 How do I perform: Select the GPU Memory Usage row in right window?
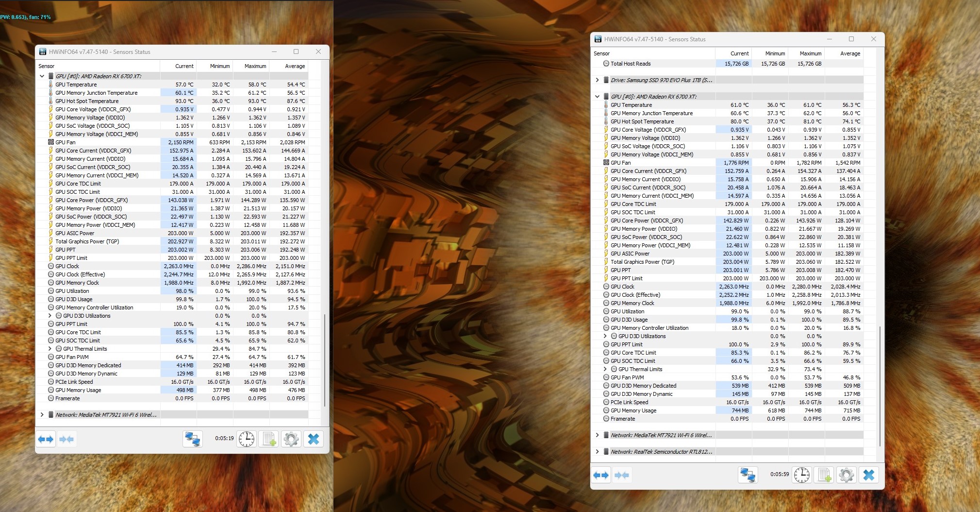(728, 410)
